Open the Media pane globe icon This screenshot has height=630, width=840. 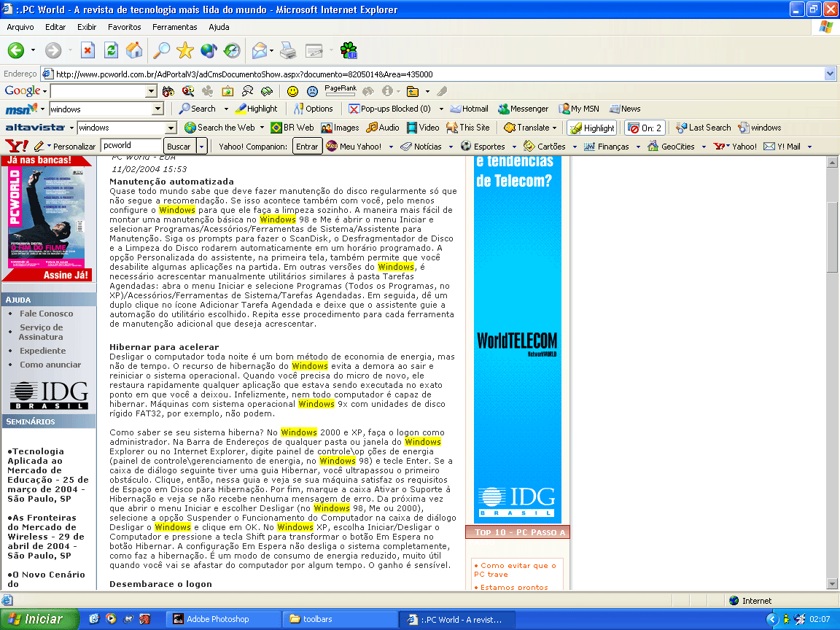point(209,50)
